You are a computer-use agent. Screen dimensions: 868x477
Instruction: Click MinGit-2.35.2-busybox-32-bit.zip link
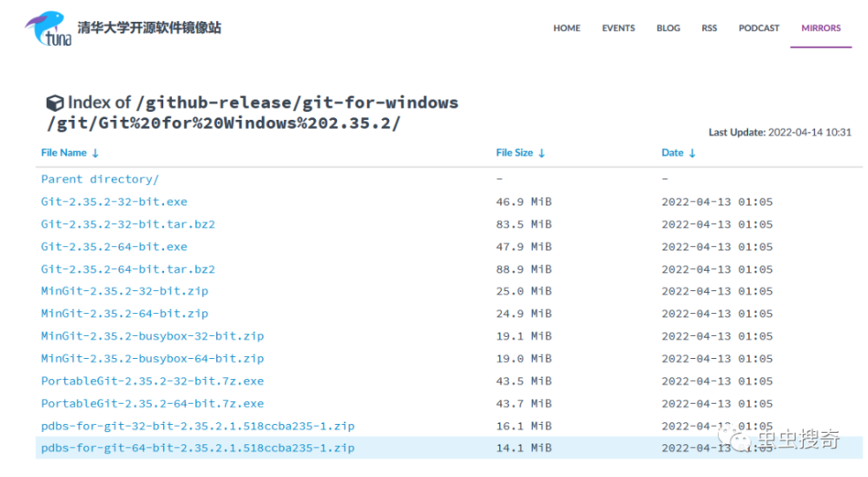pos(152,336)
